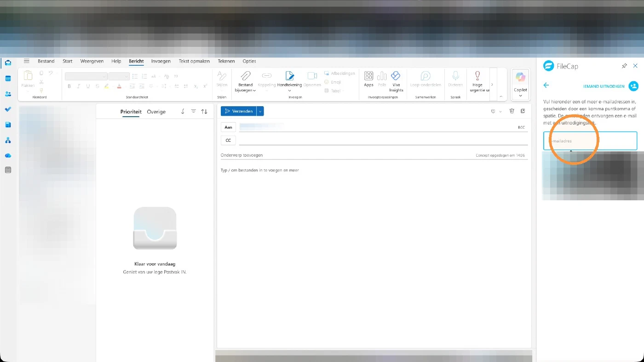Open Viva Insights
The height and width of the screenshot is (362, 644).
(396, 76)
